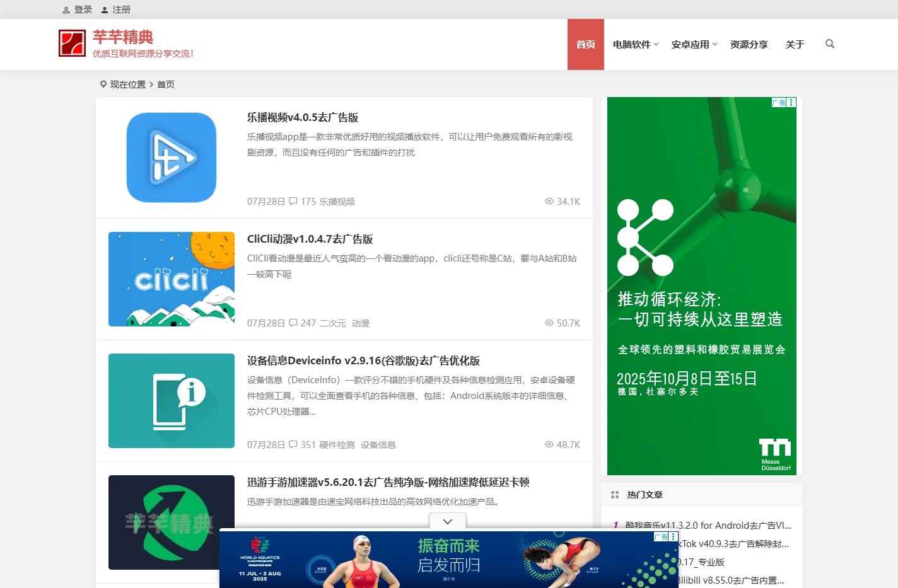Open article 设备信息Deviceinfo v2.9.16
898x588 pixels.
363,360
